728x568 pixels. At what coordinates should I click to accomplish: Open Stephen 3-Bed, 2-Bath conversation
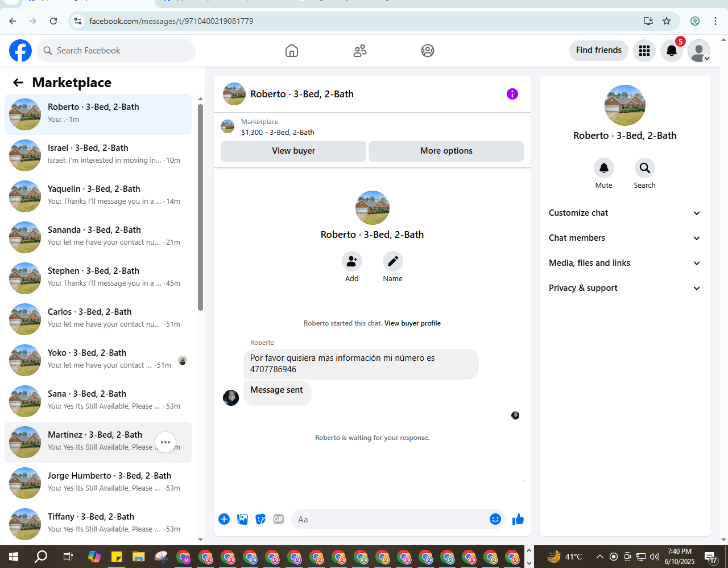98,278
